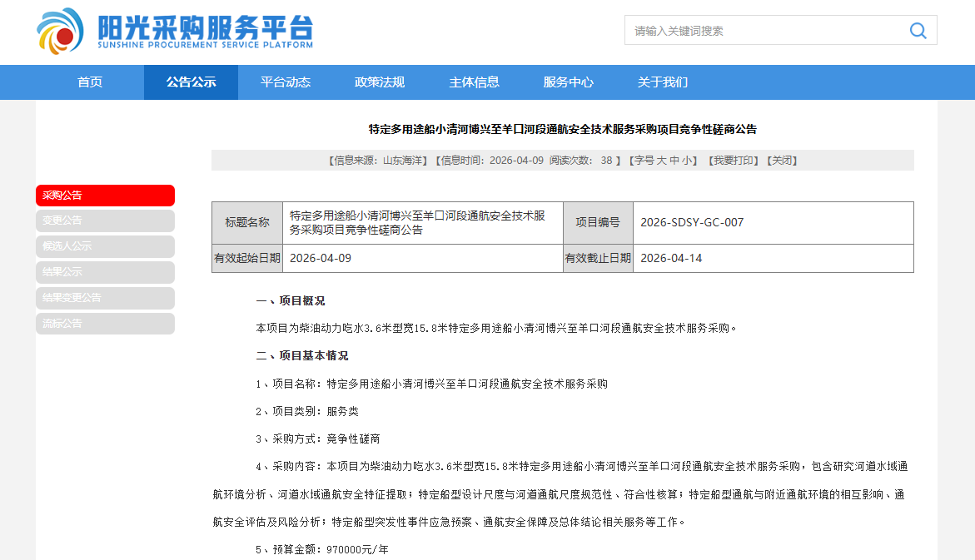
Task: Click the 关闭 link in info bar
Action: pyautogui.click(x=782, y=161)
